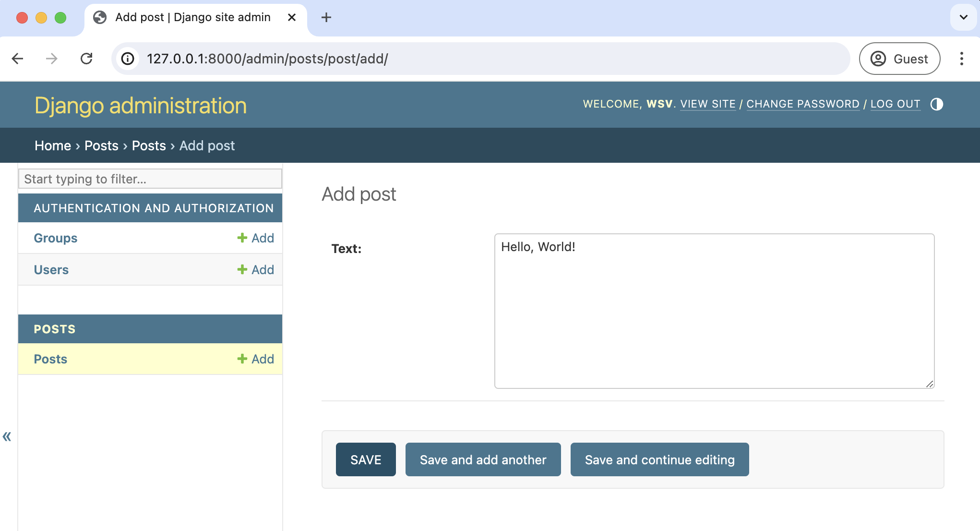Screen dimensions: 980x531
Task: Click the breadcrumb Home icon link
Action: 52,145
